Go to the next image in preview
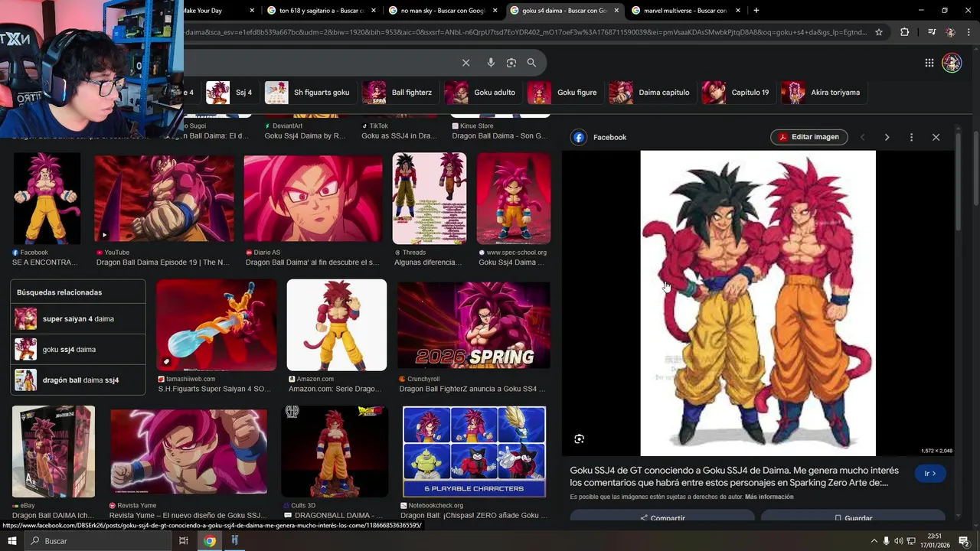This screenshot has width=980, height=551. pos(887,137)
